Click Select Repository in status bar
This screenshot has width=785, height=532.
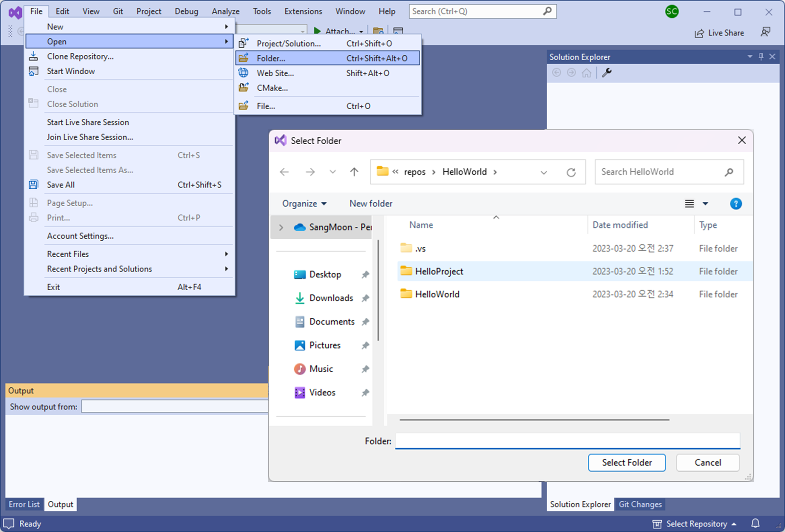tap(694, 523)
